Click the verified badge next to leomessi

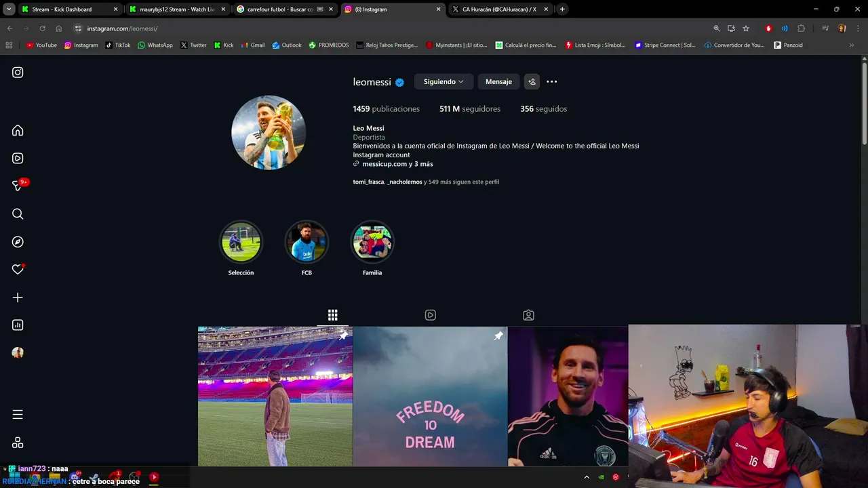[x=400, y=82]
